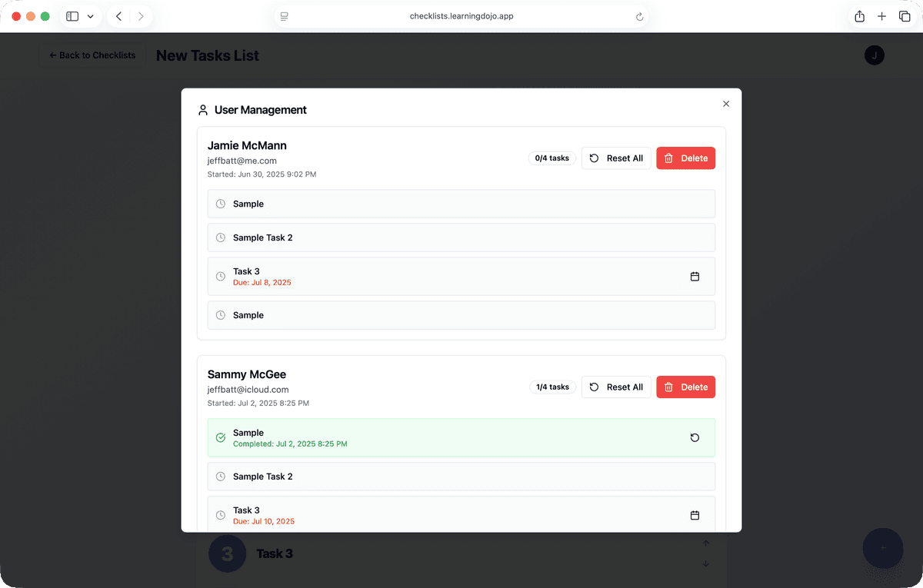Click Sammy's Due: Jul 10, 2025 label

coord(264,522)
